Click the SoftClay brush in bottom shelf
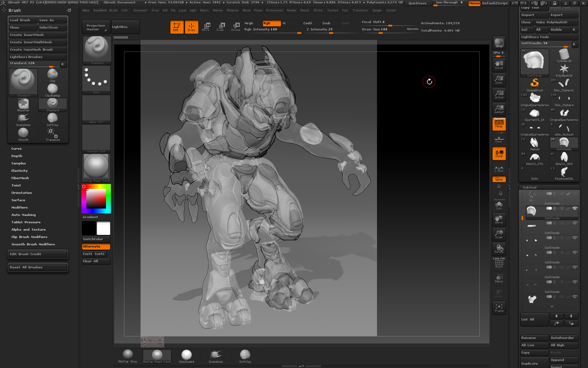This screenshot has height=368, width=588. [245, 356]
